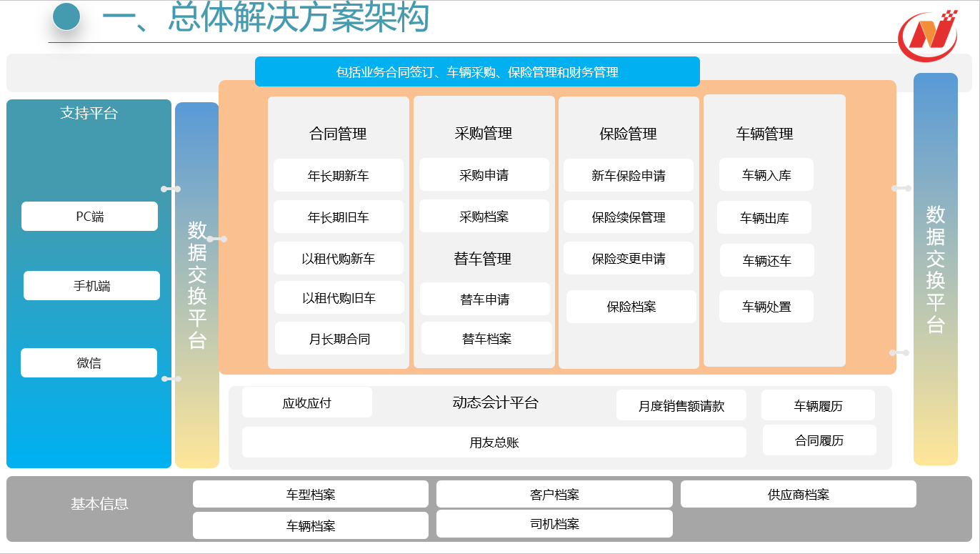Choose the 新车保险申请 box

[x=629, y=175]
